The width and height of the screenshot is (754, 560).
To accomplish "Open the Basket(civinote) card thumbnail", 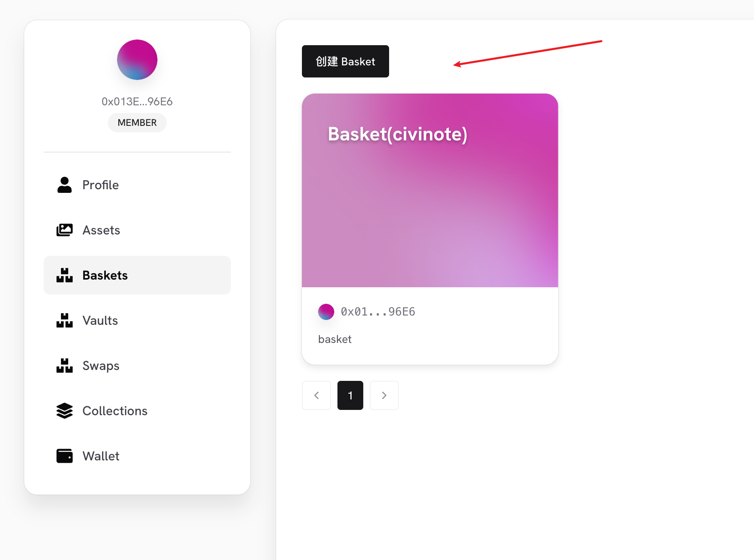I will 430,190.
